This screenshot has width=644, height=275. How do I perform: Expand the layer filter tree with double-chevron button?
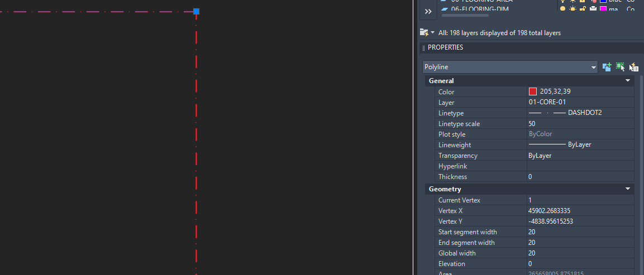428,12
